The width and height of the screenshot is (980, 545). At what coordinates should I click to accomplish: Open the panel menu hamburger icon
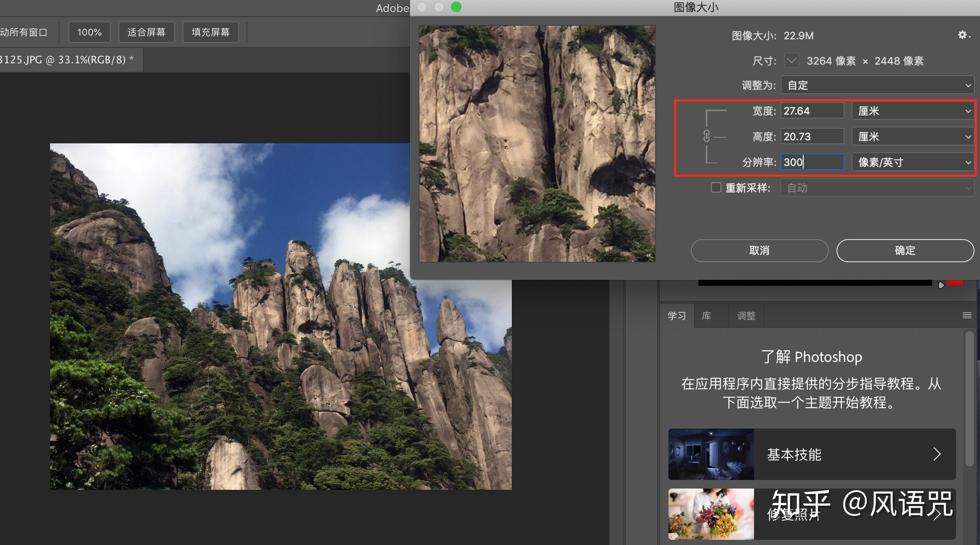(967, 316)
